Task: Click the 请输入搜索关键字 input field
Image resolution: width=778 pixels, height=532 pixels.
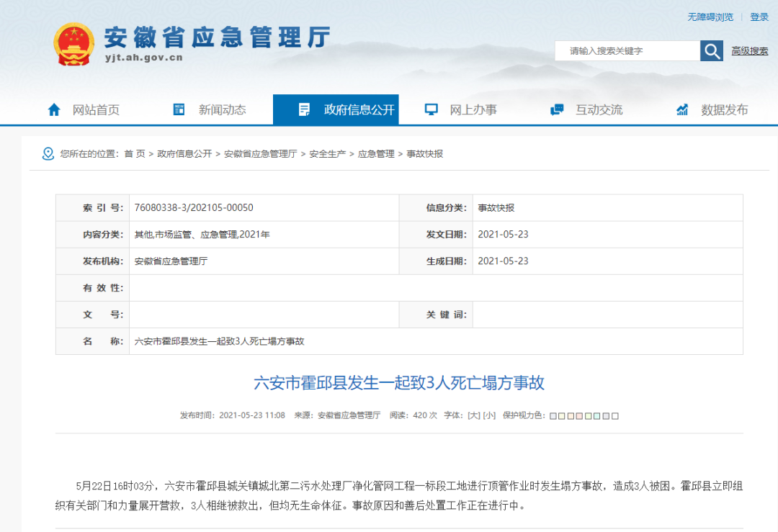Action: tap(627, 50)
